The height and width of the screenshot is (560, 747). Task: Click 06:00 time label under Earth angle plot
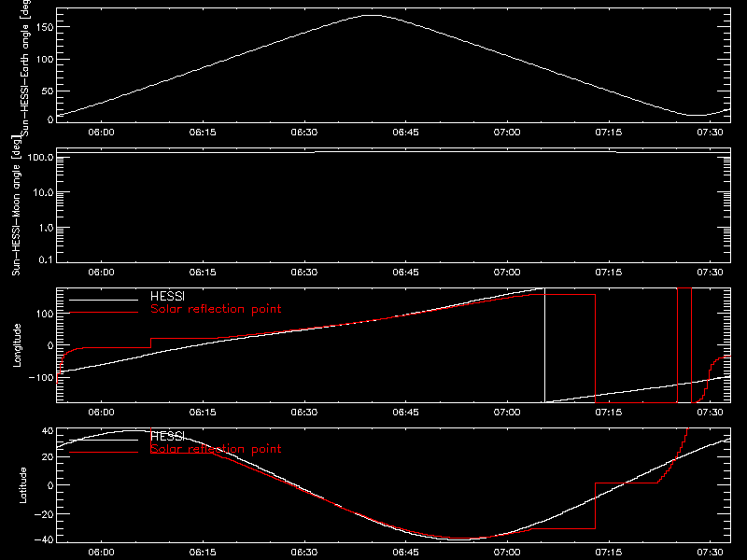coord(101,133)
